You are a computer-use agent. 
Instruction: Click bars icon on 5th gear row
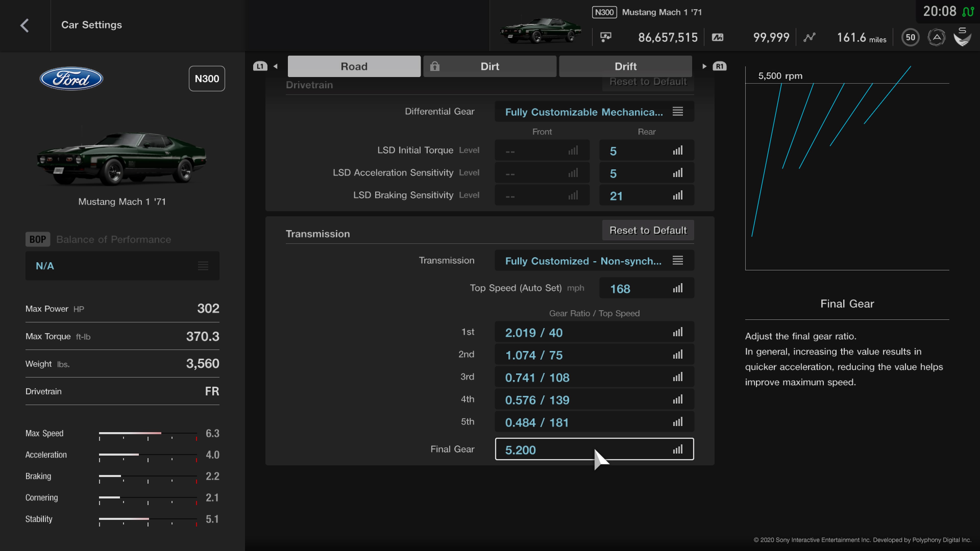678,422
